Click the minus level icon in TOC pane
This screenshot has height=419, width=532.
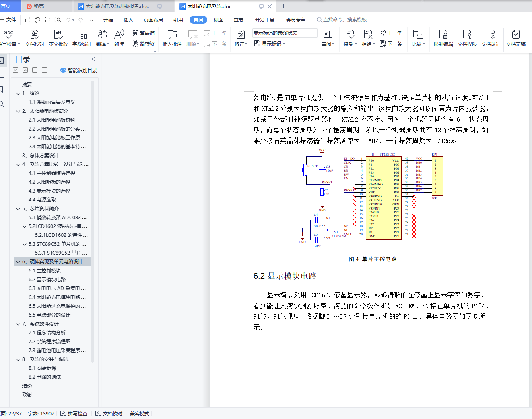point(44,70)
